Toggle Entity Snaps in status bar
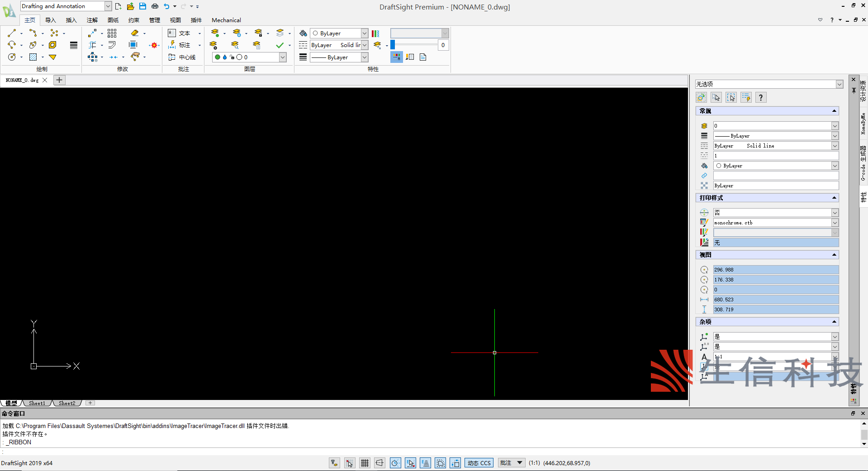The image size is (868, 471). click(x=410, y=463)
